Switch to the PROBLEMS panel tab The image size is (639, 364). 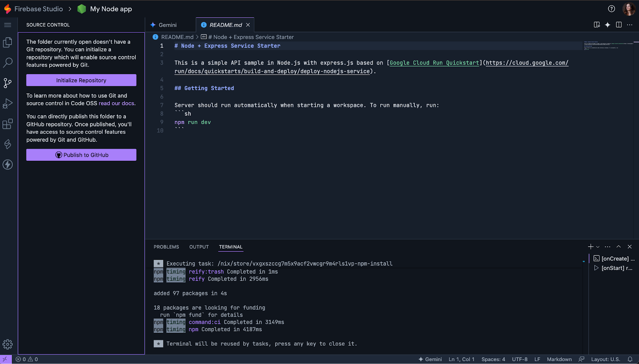pos(166,247)
